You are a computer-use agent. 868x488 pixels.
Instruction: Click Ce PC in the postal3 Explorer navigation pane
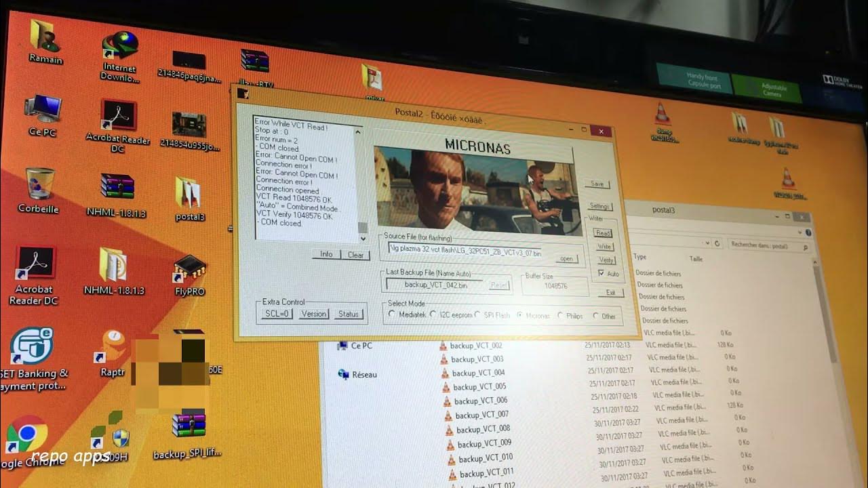[355, 346]
